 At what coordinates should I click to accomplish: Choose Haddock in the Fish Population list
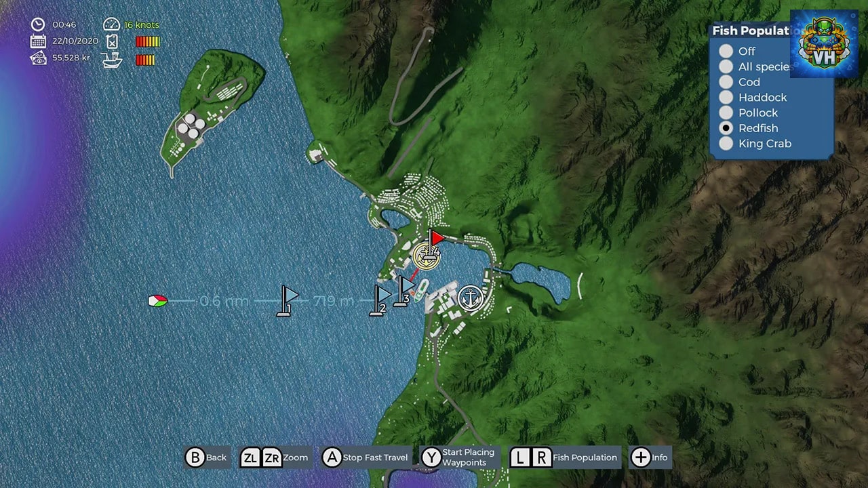pyautogui.click(x=726, y=97)
